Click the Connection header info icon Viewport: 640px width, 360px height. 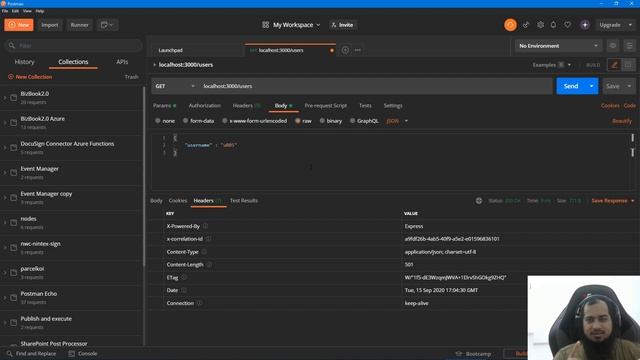pyautogui.click(x=200, y=303)
